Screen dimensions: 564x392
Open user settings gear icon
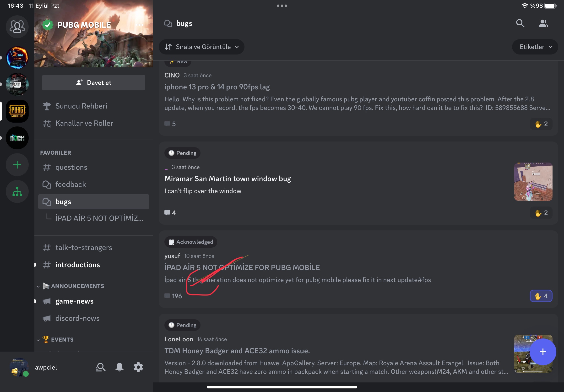(138, 367)
